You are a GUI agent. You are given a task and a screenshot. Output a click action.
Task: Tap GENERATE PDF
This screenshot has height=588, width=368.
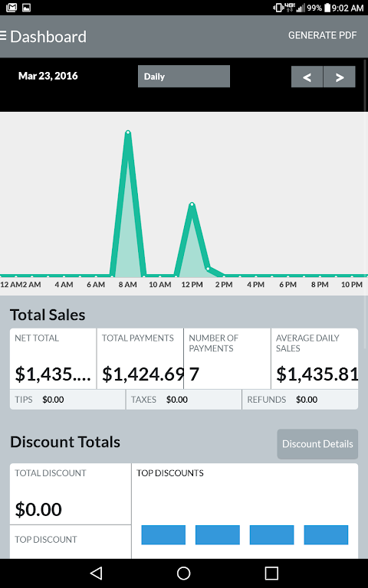(322, 35)
